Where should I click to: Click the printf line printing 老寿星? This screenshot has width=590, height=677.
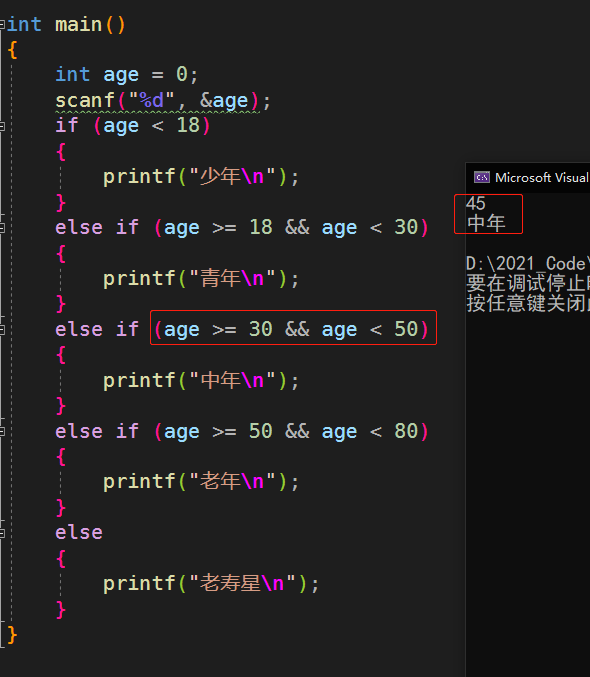[211, 583]
